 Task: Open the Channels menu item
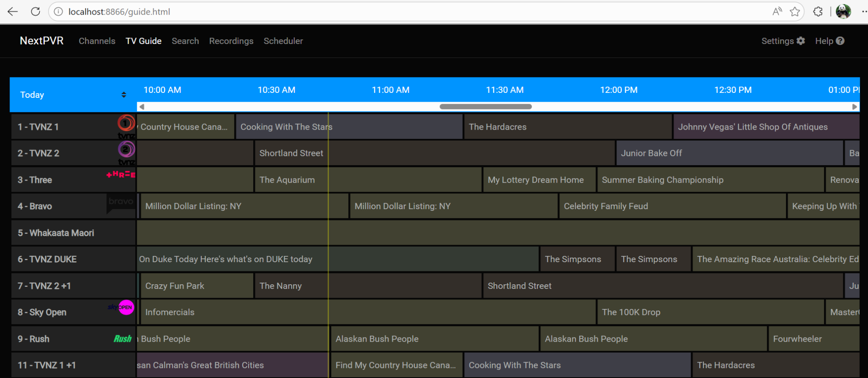click(x=97, y=41)
